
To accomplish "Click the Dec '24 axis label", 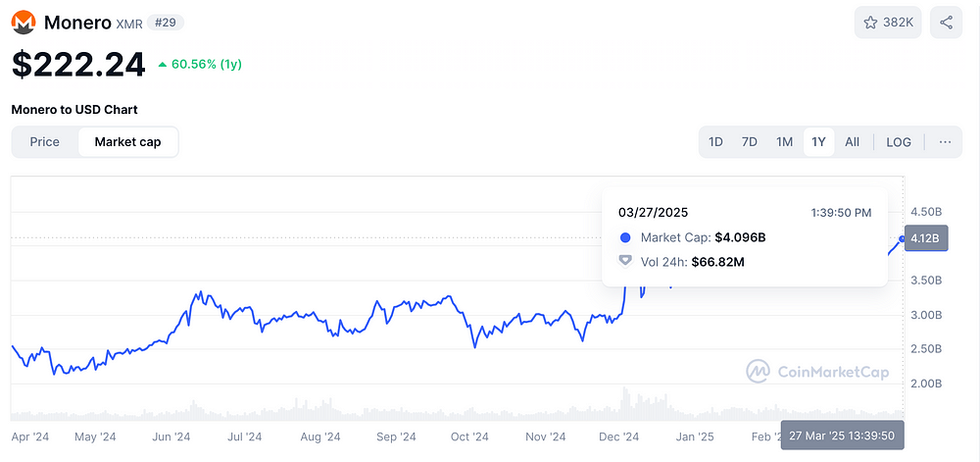I will pyautogui.click(x=618, y=436).
